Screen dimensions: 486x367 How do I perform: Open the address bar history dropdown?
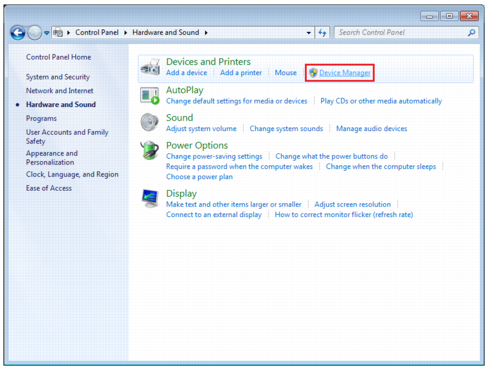point(309,33)
